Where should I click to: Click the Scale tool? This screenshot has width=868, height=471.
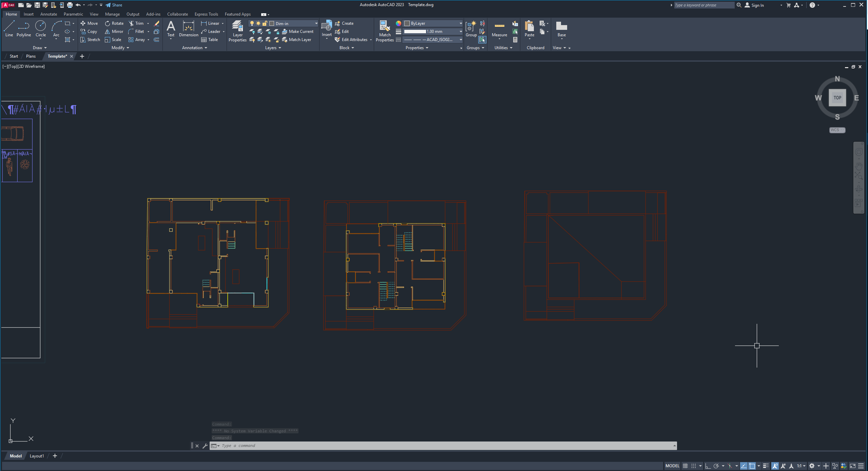click(113, 40)
